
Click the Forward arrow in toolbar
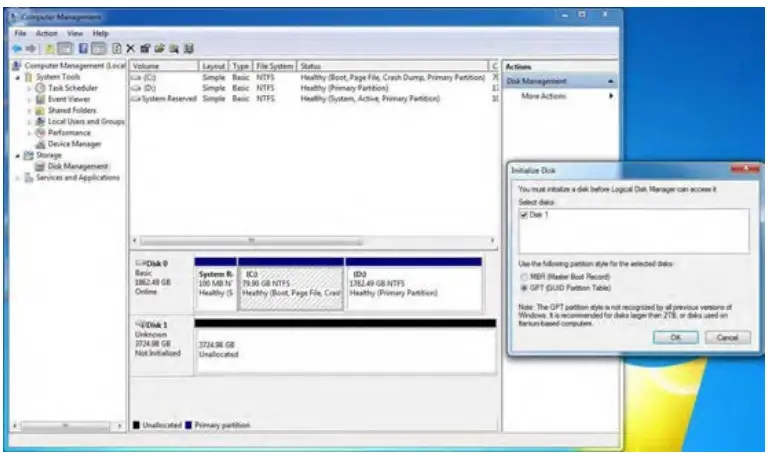tap(31, 49)
